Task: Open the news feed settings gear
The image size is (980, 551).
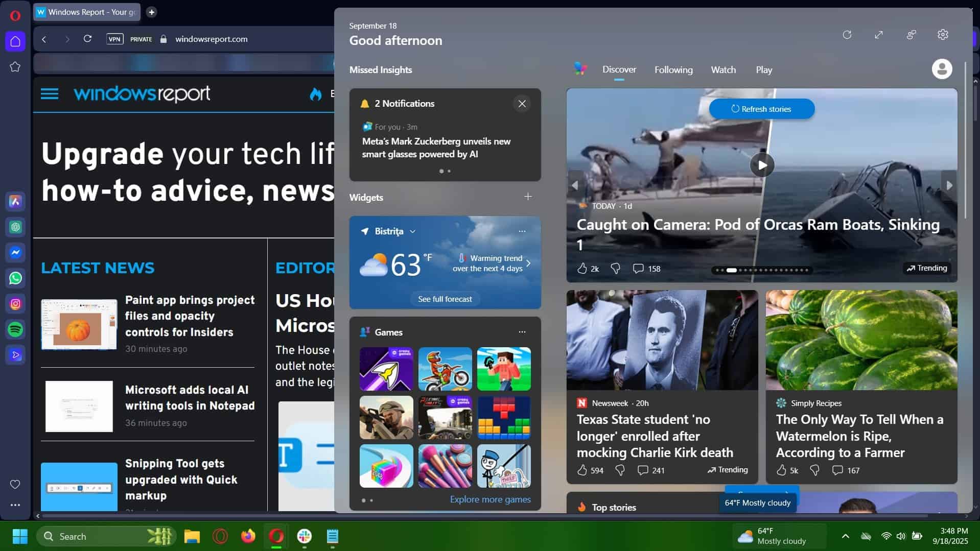Action: (x=943, y=35)
